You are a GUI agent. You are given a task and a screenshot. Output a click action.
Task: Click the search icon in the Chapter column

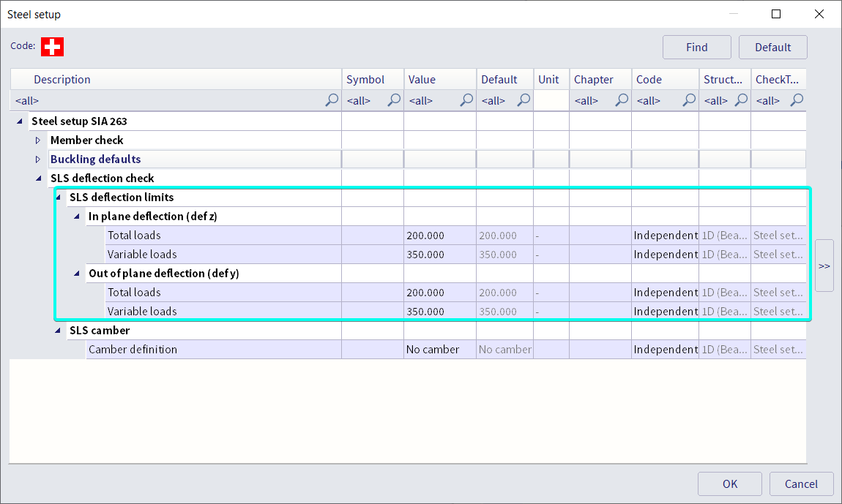pos(621,100)
